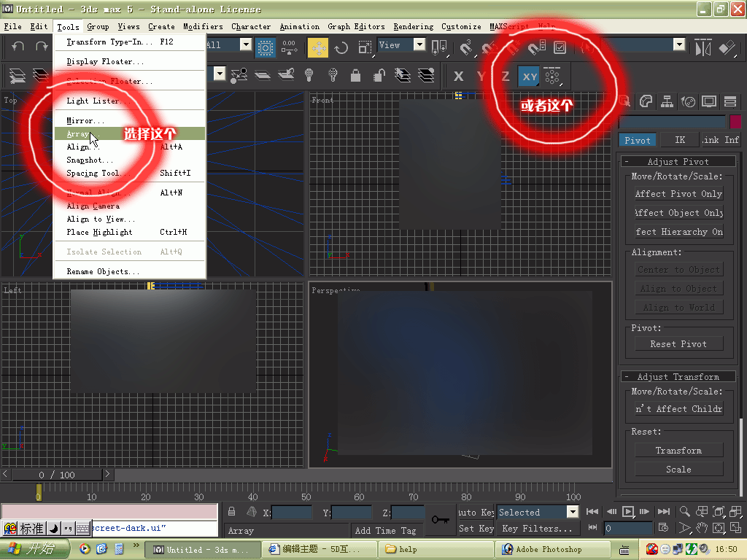Open the Array flyout button beside XY
The image size is (747, 560).
(552, 76)
